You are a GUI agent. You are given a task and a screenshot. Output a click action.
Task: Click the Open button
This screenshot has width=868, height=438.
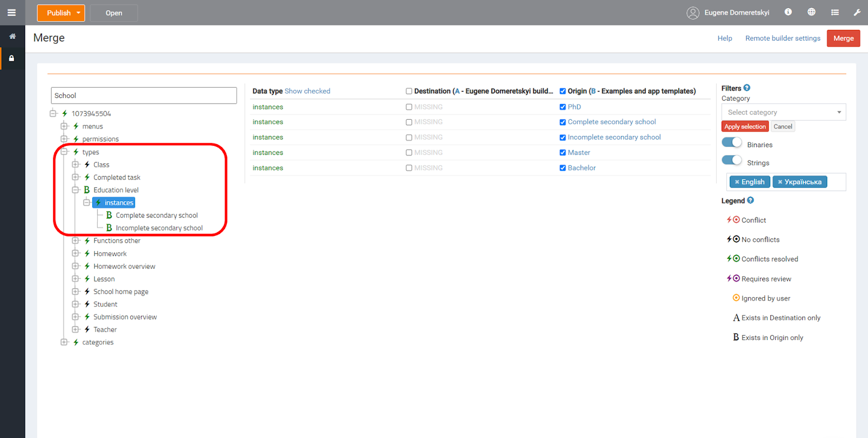[114, 13]
